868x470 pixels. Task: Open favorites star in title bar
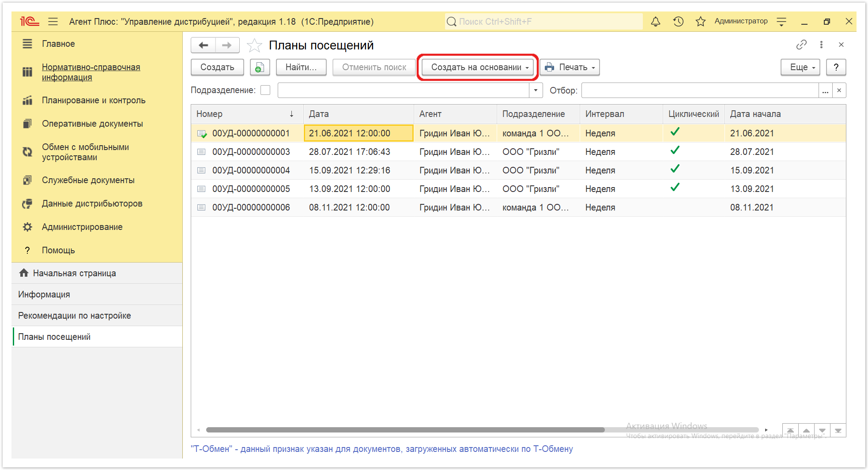[701, 22]
